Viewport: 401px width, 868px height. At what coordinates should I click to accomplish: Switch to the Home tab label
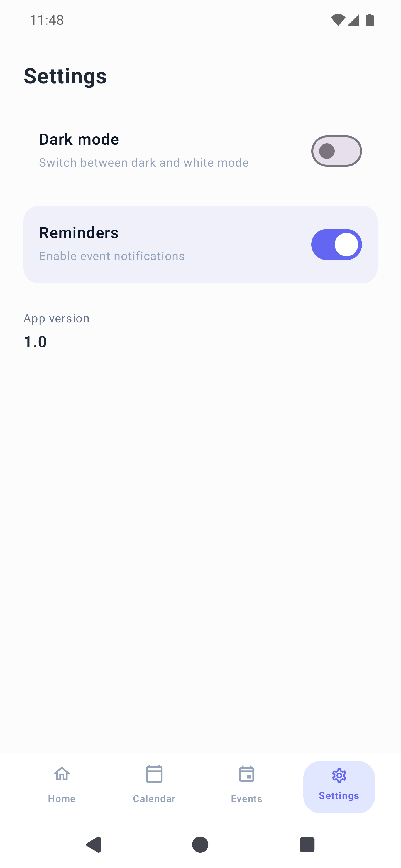(62, 798)
